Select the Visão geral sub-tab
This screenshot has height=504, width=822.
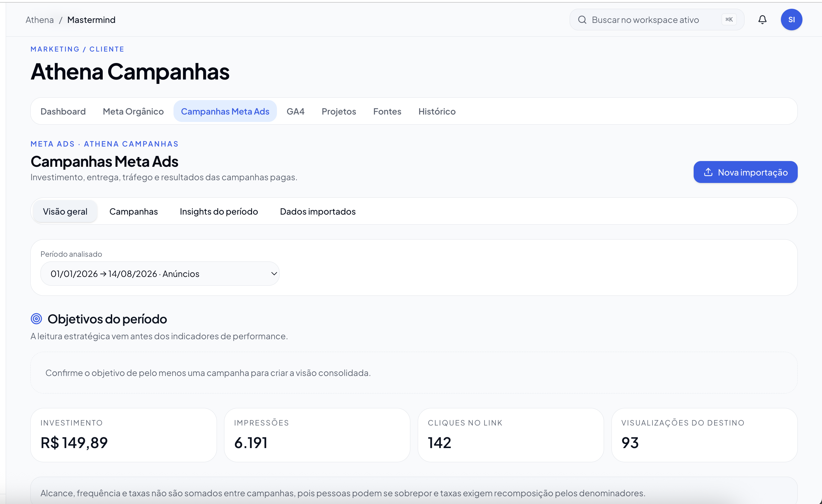coord(65,211)
